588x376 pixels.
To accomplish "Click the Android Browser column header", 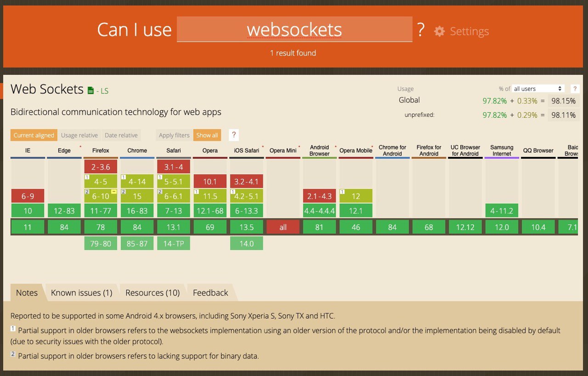I will 319,151.
